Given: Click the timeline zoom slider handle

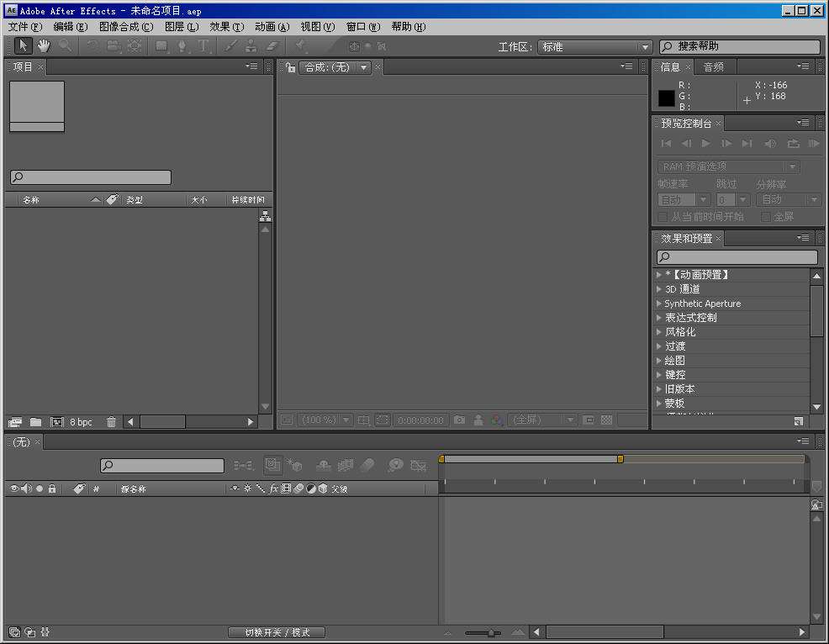Looking at the screenshot, I should [491, 633].
